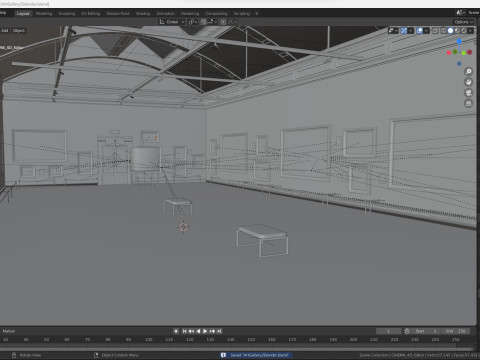480x360 pixels.
Task: Click frame 100 on the timeline ruler
Action: pos(149,339)
